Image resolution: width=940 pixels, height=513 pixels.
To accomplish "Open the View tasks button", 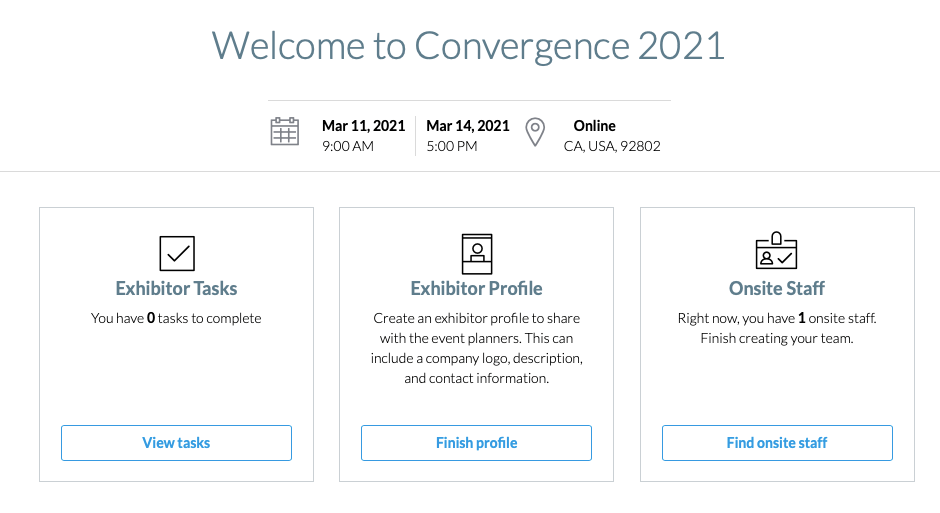I will [176, 443].
